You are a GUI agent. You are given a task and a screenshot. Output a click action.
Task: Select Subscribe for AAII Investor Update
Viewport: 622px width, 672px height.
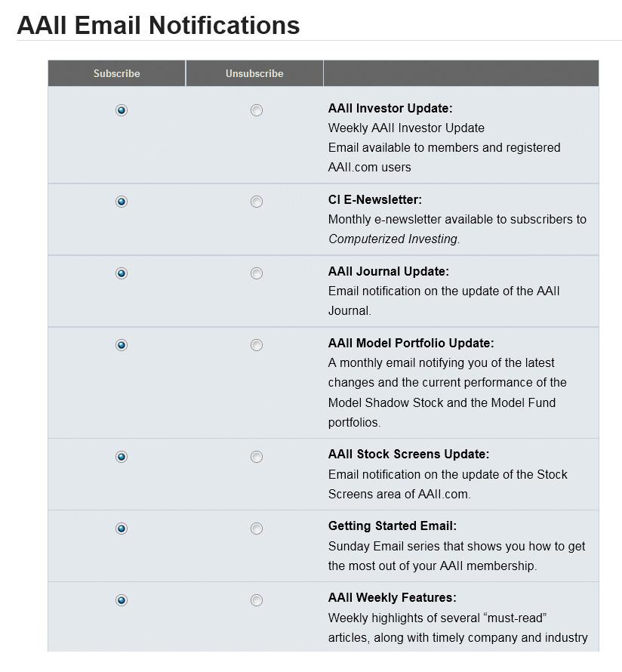[x=122, y=110]
